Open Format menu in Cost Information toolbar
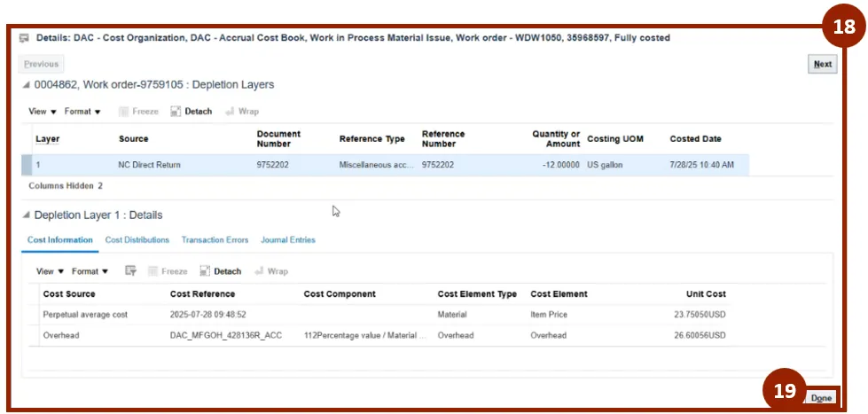 pyautogui.click(x=90, y=271)
